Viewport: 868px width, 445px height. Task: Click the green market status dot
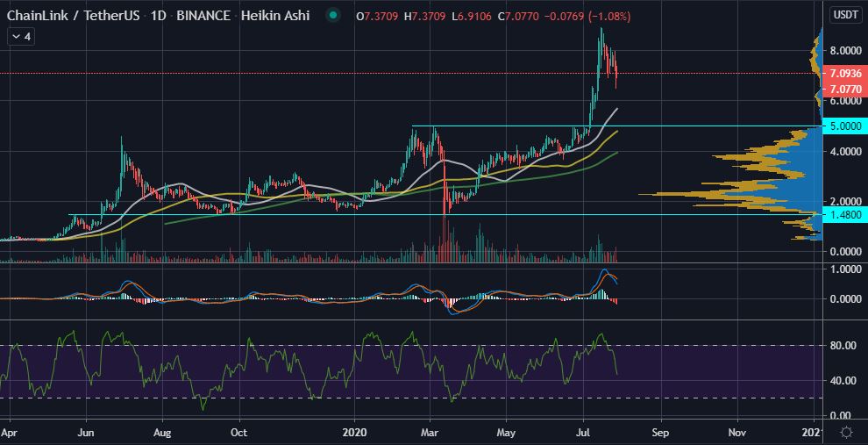pos(332,16)
